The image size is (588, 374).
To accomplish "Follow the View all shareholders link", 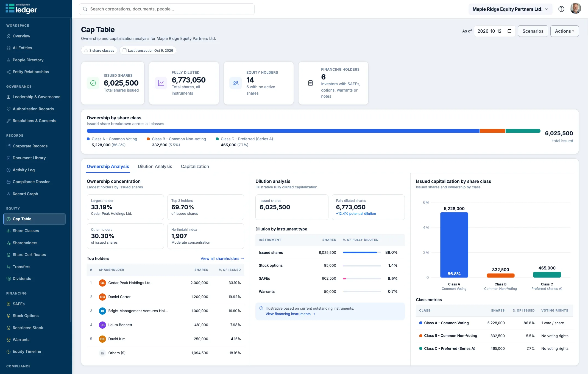I will (222, 258).
